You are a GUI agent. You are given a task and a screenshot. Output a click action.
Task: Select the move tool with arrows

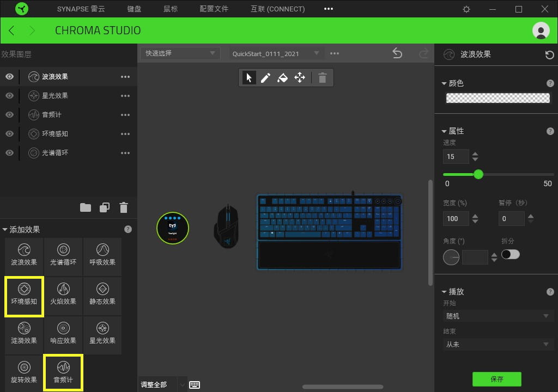tap(300, 77)
